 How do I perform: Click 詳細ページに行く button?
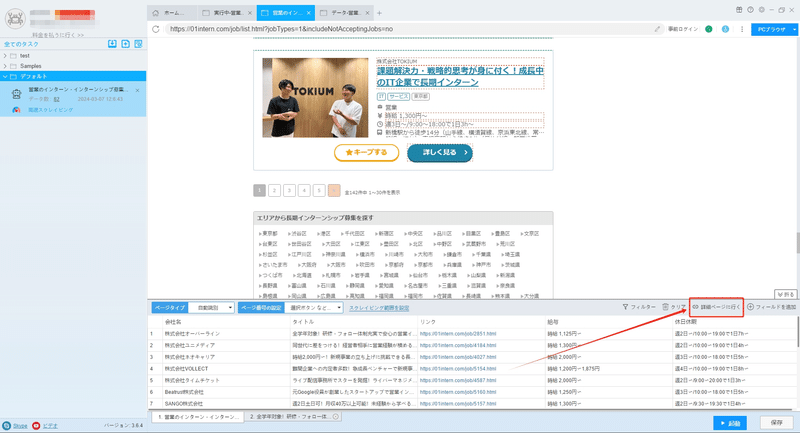[716, 307]
